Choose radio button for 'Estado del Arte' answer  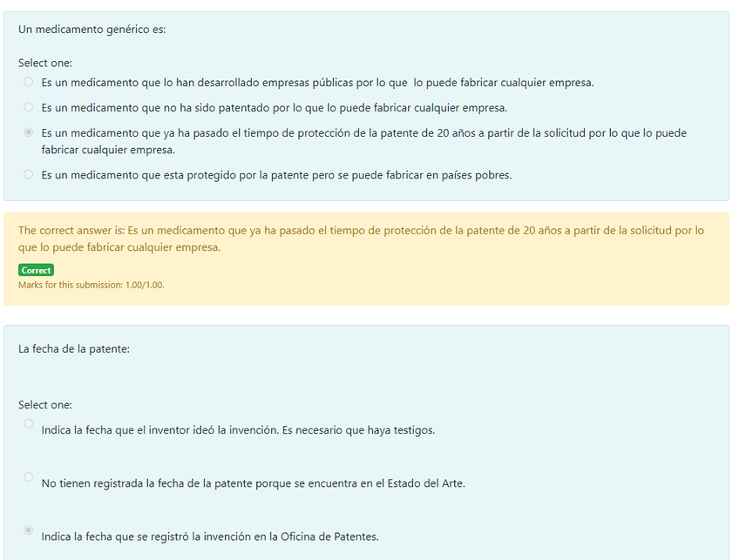pyautogui.click(x=28, y=476)
